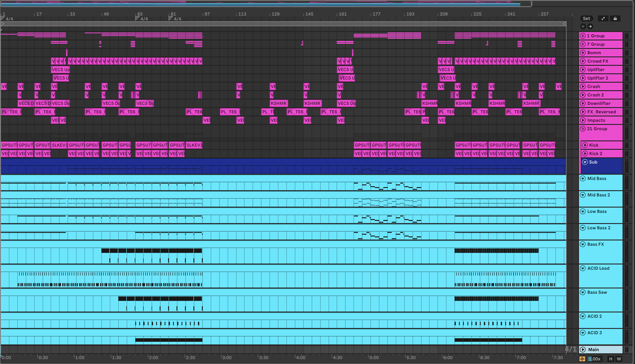Click Impacts track unfold icon

coord(583,120)
